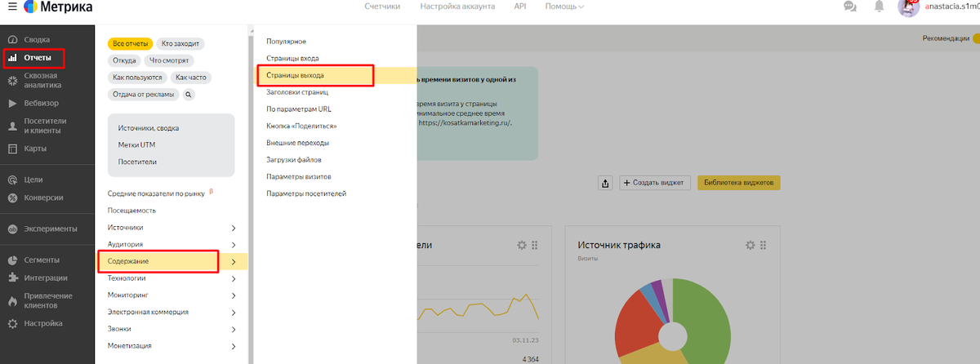Image resolution: width=980 pixels, height=364 pixels.
Task: Click the Настройка gear icon in sidebar
Action: pyautogui.click(x=12, y=323)
